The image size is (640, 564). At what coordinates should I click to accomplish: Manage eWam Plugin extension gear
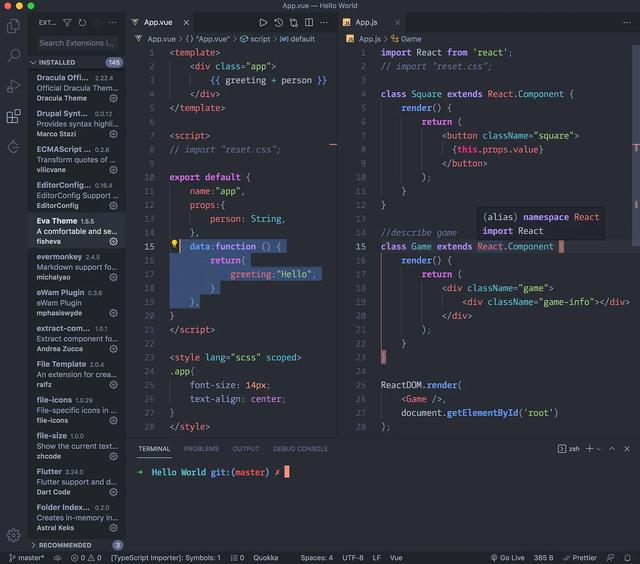113,313
